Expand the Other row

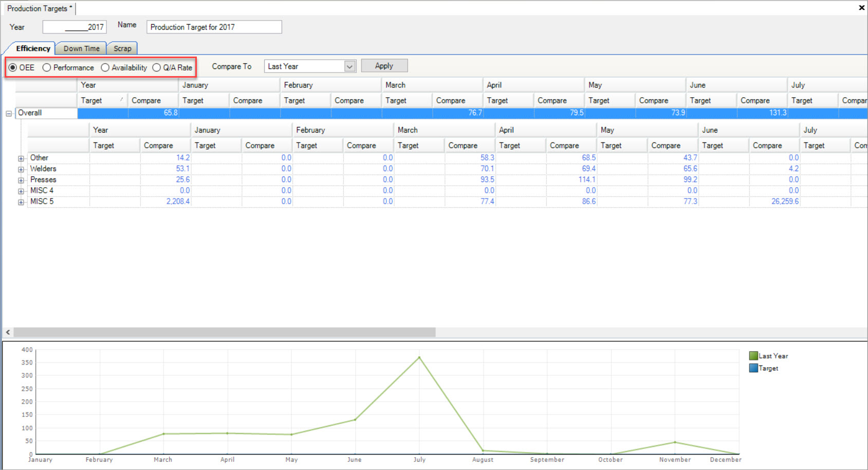click(x=21, y=158)
